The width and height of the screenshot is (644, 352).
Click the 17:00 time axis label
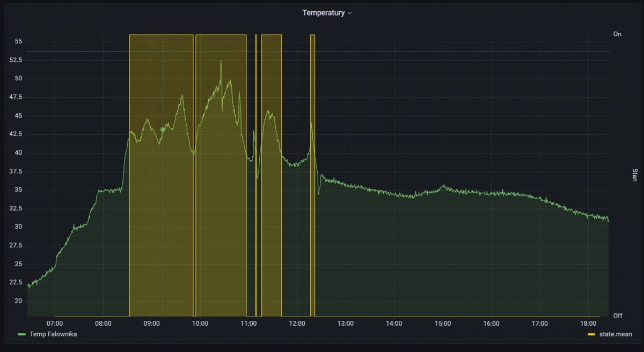(540, 324)
